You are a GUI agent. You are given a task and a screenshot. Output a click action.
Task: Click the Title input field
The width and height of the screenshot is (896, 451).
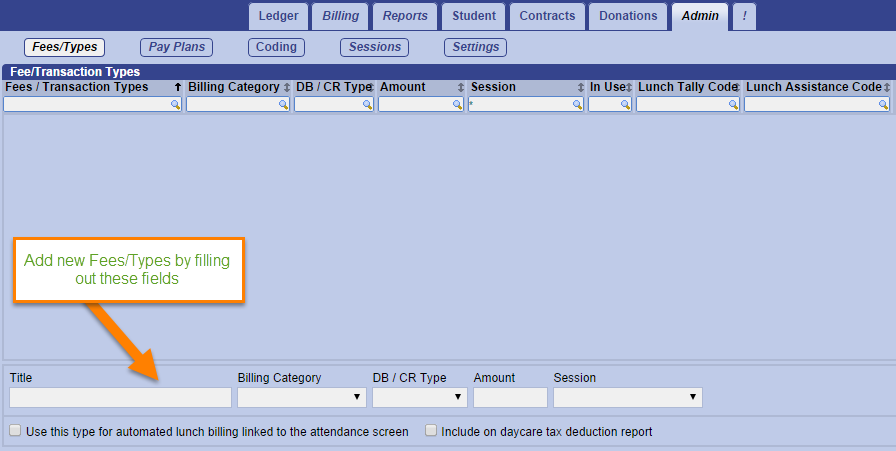coord(120,397)
